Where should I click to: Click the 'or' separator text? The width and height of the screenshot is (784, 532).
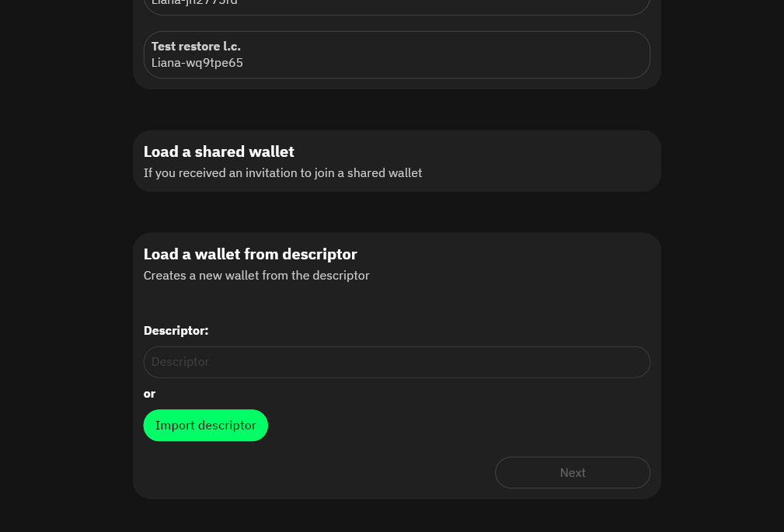point(149,394)
